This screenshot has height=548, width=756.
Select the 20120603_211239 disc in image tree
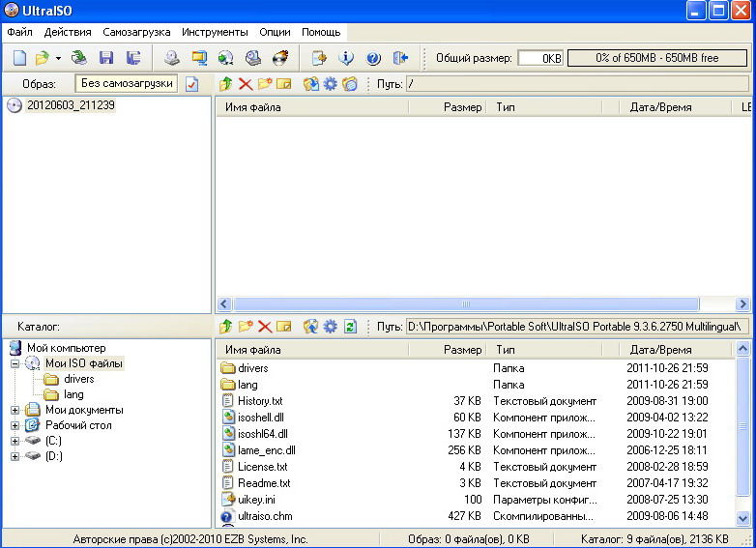click(x=71, y=105)
